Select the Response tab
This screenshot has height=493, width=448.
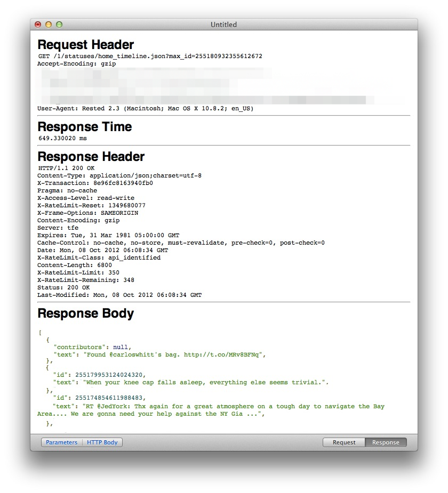click(x=386, y=442)
